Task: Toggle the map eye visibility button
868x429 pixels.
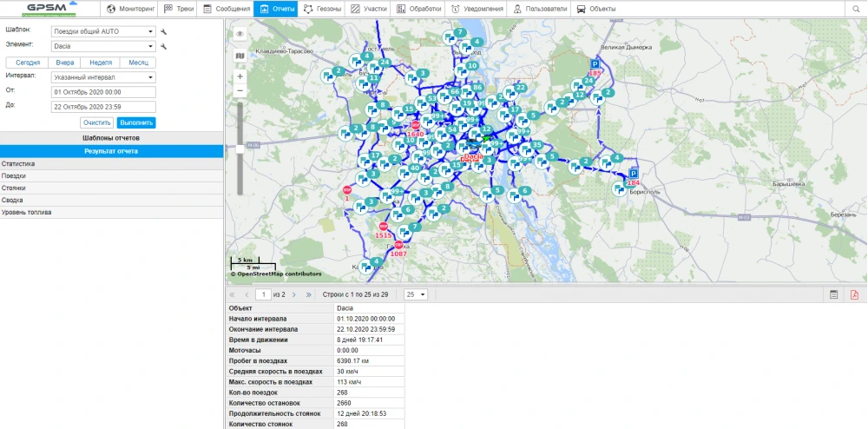Action: pyautogui.click(x=240, y=35)
